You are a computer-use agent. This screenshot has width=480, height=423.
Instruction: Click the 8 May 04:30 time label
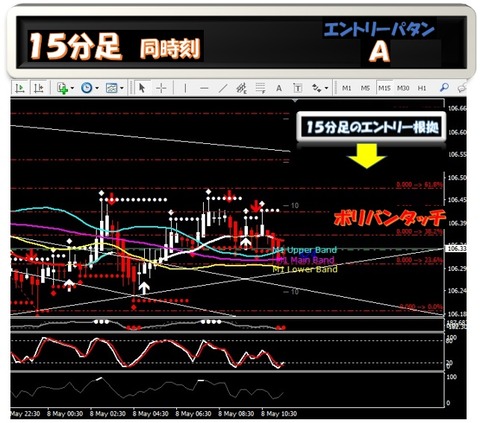coord(150,414)
